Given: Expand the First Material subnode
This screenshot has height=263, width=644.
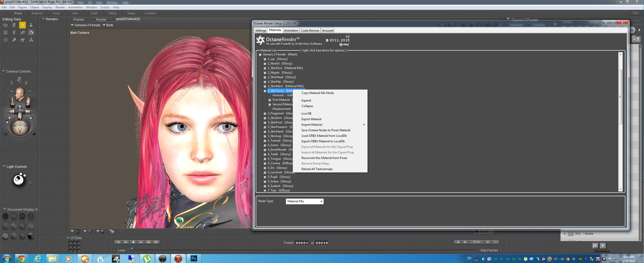Looking at the screenshot, I should pos(270,100).
